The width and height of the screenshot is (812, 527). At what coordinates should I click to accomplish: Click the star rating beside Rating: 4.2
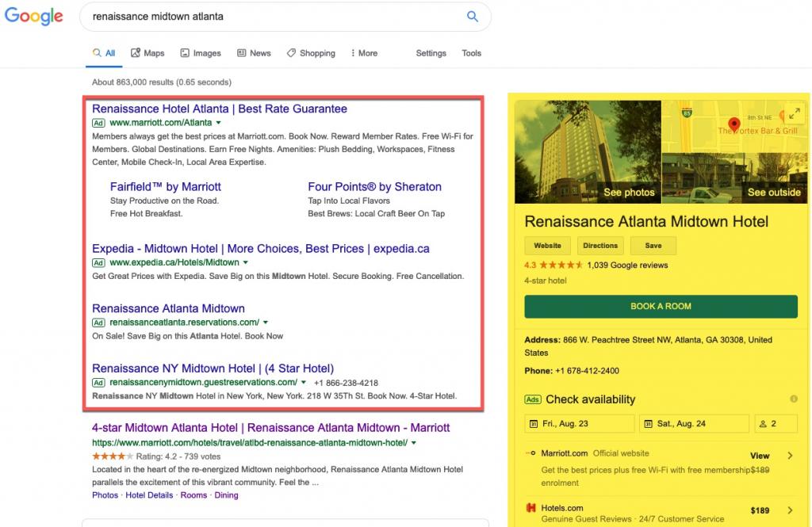(113, 456)
